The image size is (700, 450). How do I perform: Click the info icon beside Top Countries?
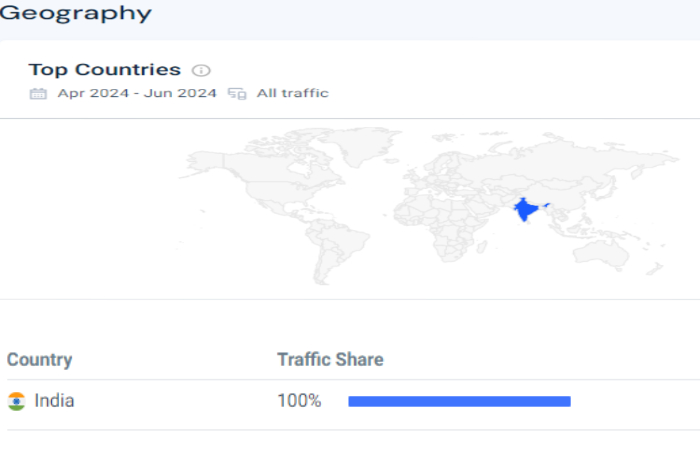(201, 70)
